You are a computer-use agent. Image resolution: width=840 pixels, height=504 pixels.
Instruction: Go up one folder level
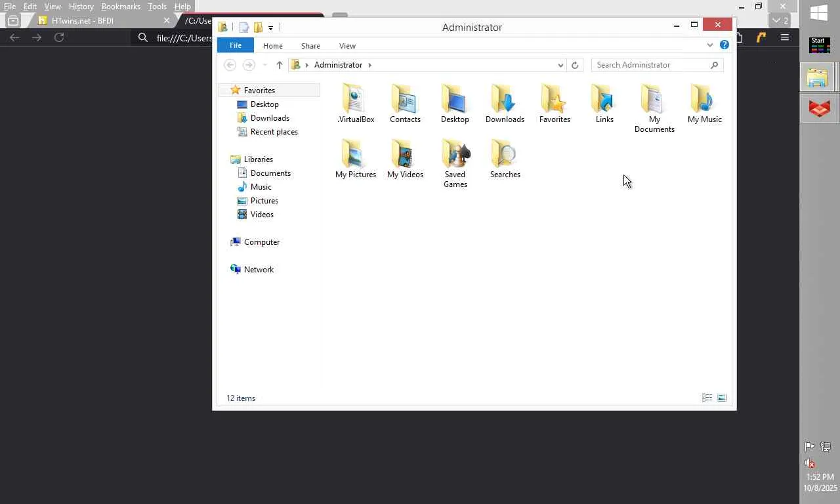click(280, 65)
